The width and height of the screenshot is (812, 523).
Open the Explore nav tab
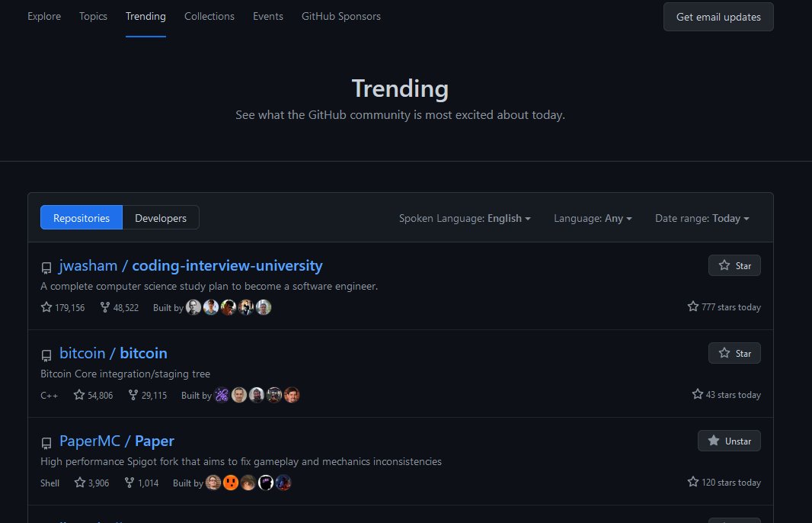click(x=44, y=16)
